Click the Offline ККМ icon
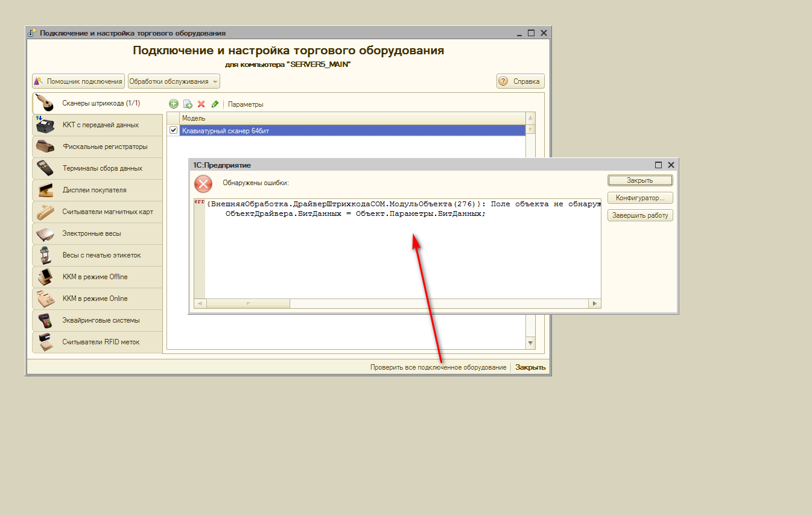 45,277
